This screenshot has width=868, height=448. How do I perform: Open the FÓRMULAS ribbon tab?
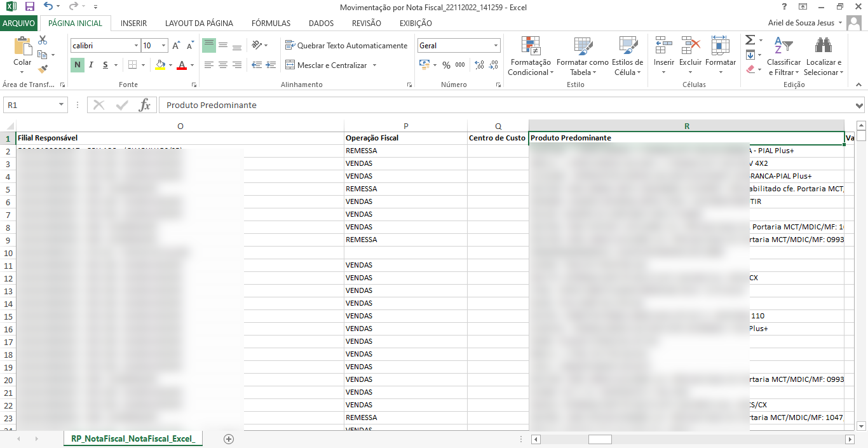pos(271,24)
